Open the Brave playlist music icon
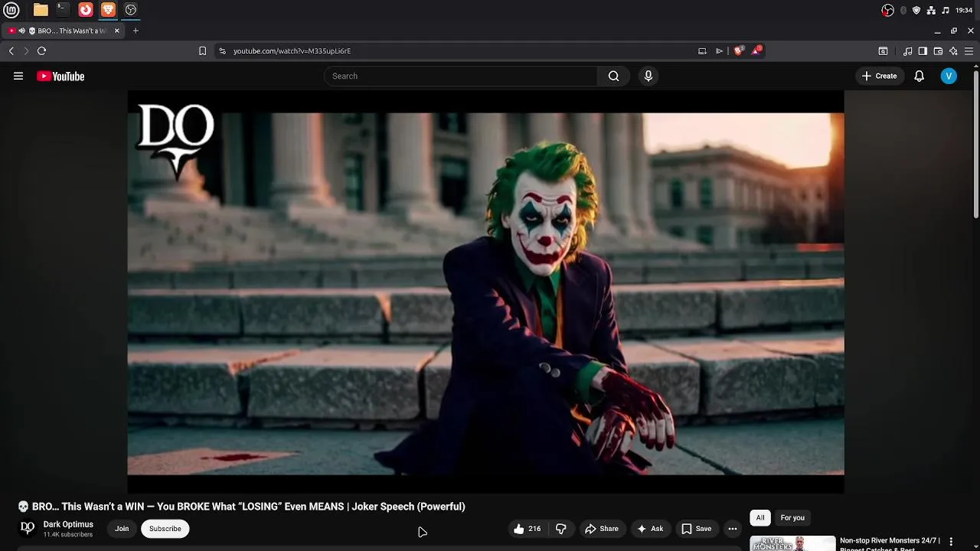Image resolution: width=980 pixels, height=551 pixels. click(907, 51)
